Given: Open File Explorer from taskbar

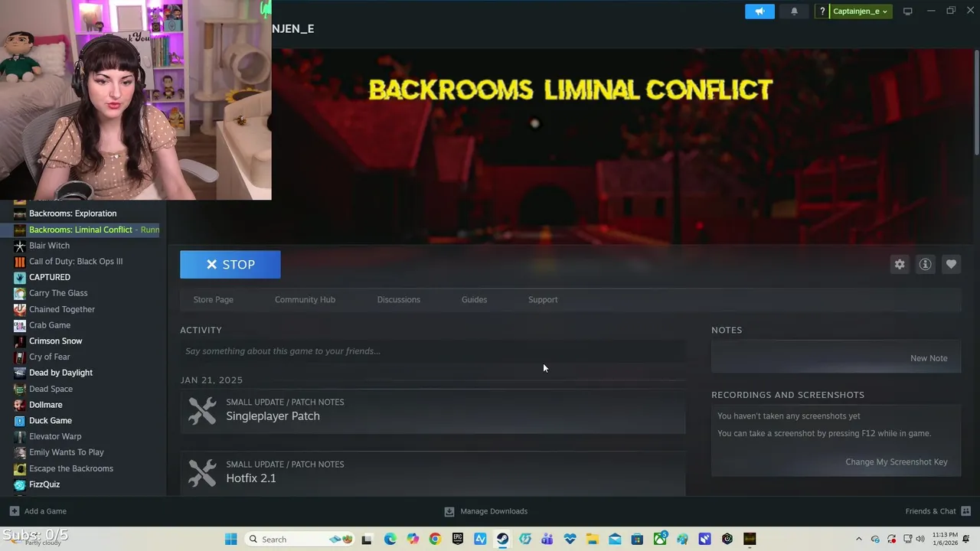Looking at the screenshot, I should coord(593,540).
